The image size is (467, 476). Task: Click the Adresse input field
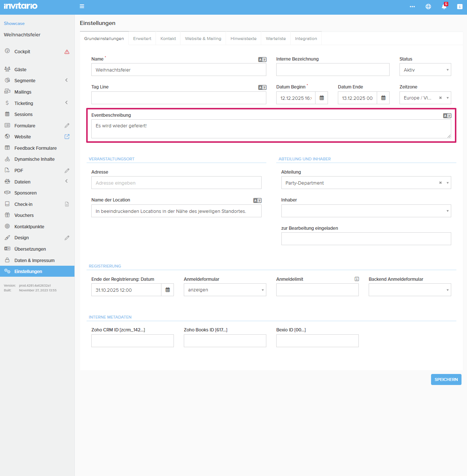click(176, 183)
